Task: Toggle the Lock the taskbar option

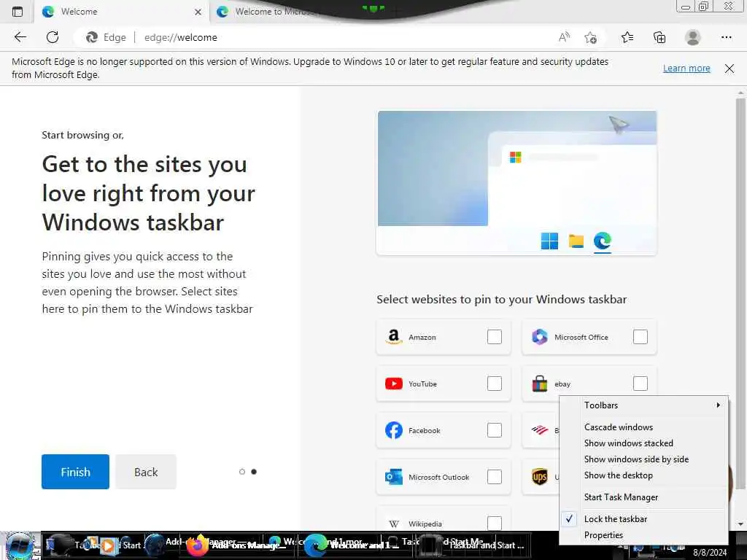Action: point(643,519)
